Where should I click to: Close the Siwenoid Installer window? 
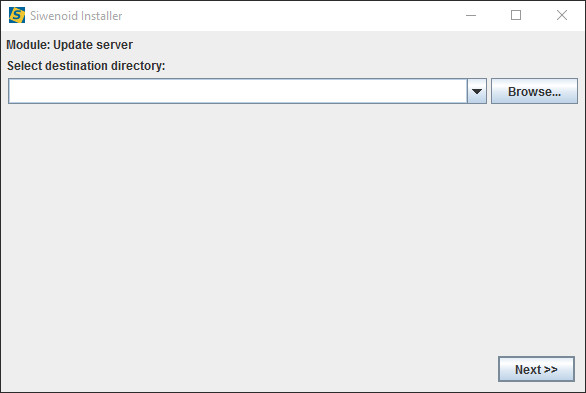pyautogui.click(x=562, y=15)
